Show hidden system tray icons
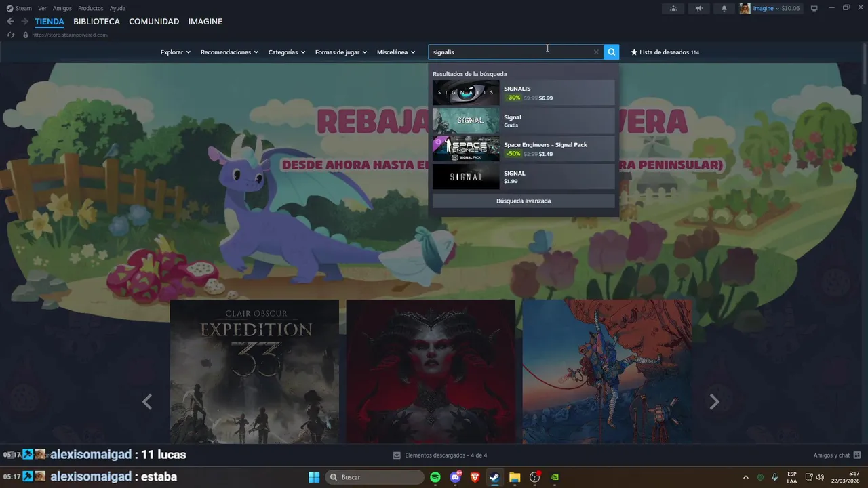Viewport: 868px width, 488px height. pos(746,477)
